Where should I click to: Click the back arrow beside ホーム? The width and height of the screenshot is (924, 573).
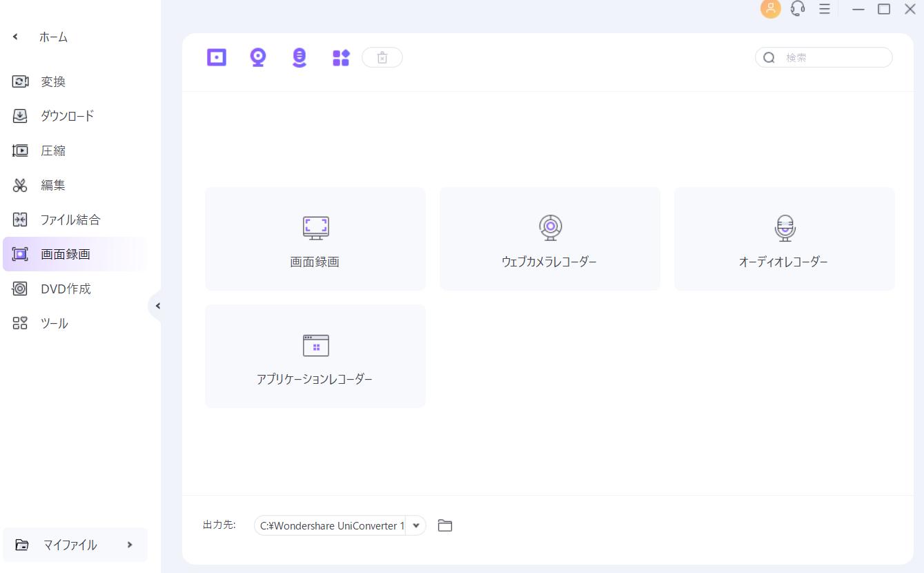point(15,37)
